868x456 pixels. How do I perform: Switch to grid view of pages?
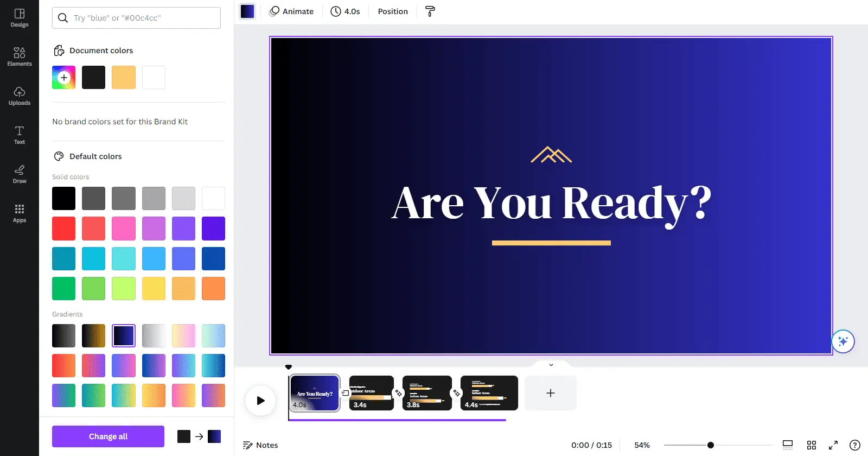[x=812, y=445]
